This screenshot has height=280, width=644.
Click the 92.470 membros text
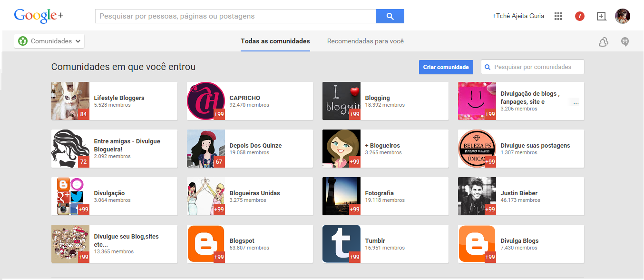tap(249, 105)
